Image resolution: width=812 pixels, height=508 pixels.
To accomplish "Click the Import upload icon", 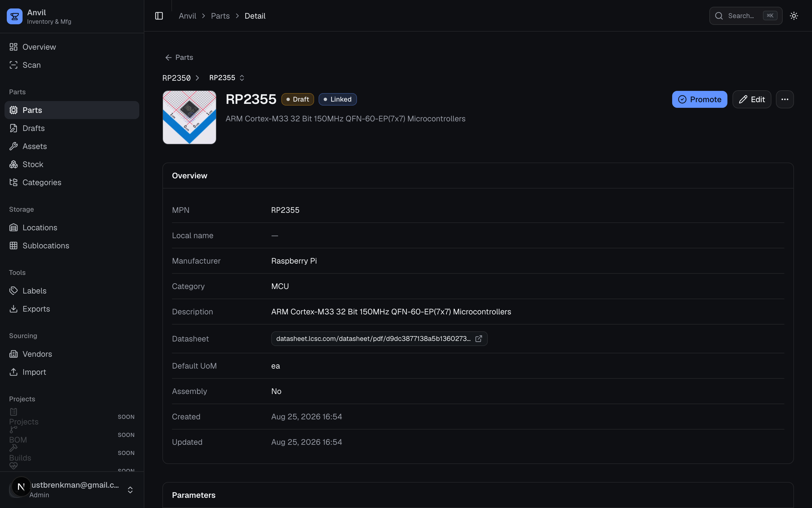I will pyautogui.click(x=14, y=372).
